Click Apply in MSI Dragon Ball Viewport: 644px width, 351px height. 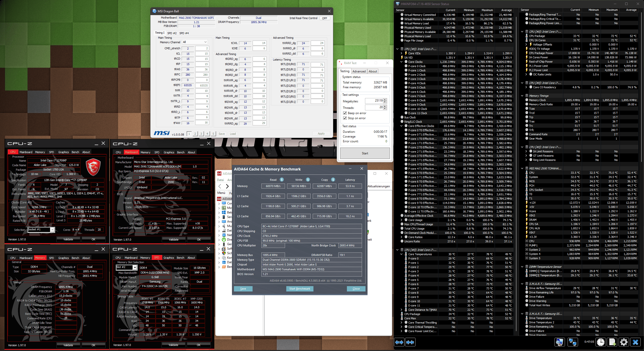(x=321, y=134)
